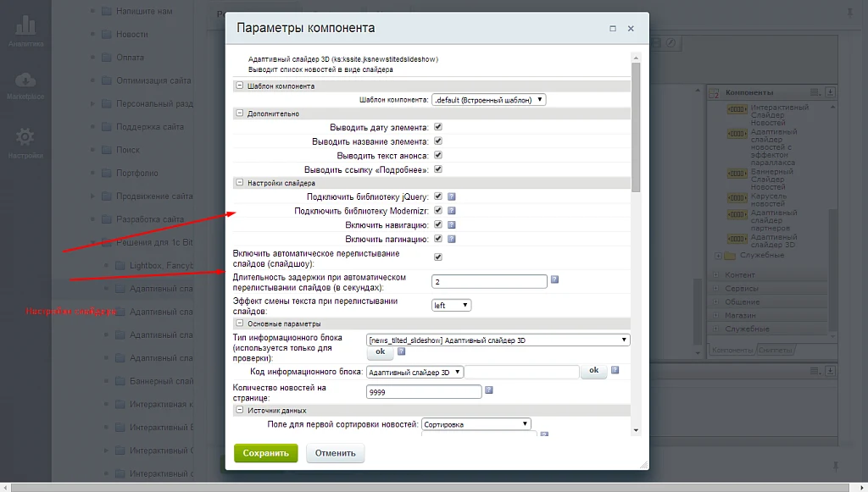The height and width of the screenshot is (492, 868).
Task: Click ok below the infoblock type dropdown
Action: pyautogui.click(x=381, y=352)
